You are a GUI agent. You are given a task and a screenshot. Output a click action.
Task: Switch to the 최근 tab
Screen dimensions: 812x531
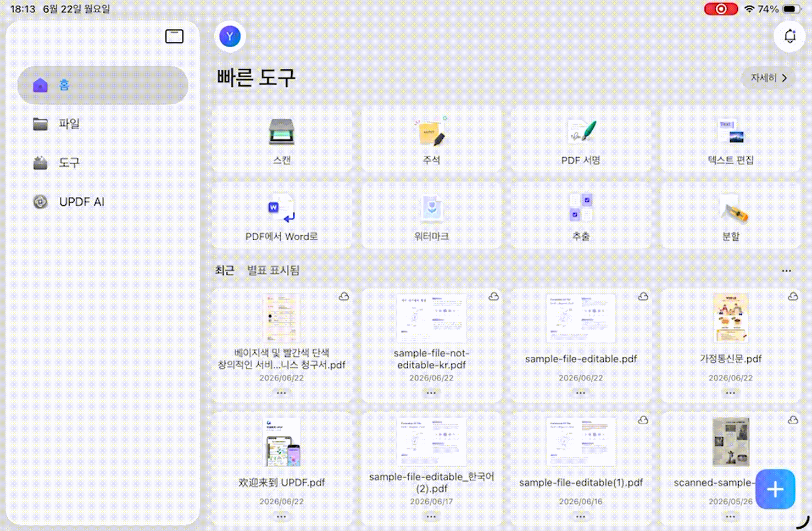tap(225, 270)
